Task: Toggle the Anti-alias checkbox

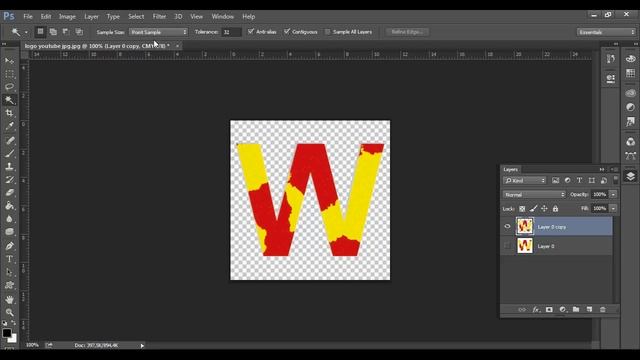Action: click(251, 31)
